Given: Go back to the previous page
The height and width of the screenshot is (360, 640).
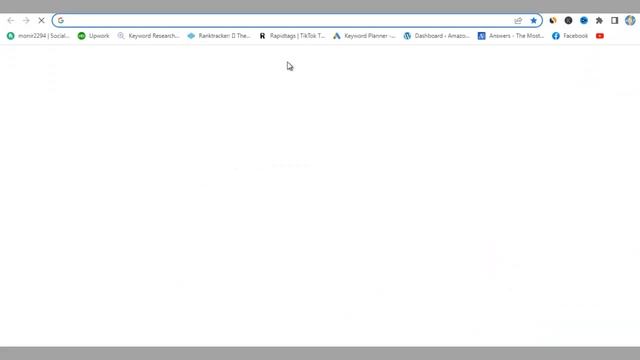Looking at the screenshot, I should coord(11,20).
